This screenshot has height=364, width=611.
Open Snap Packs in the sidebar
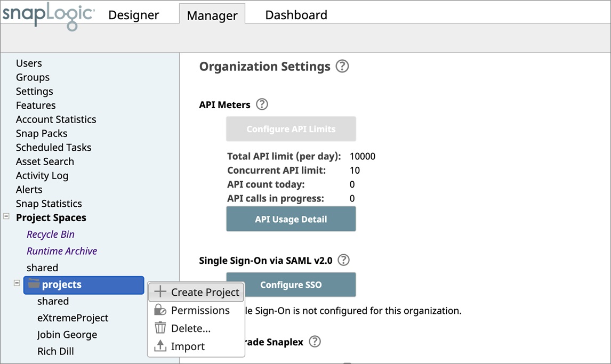tap(42, 133)
